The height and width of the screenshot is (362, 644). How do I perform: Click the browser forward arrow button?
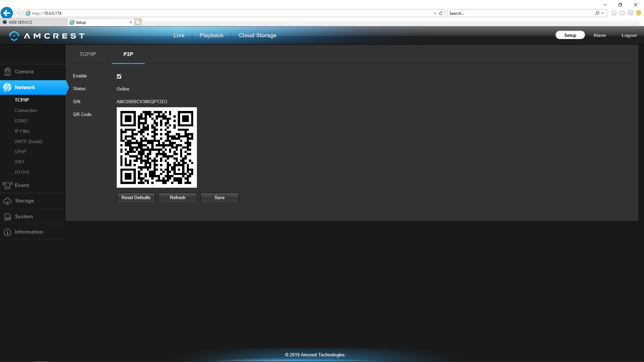click(x=18, y=13)
